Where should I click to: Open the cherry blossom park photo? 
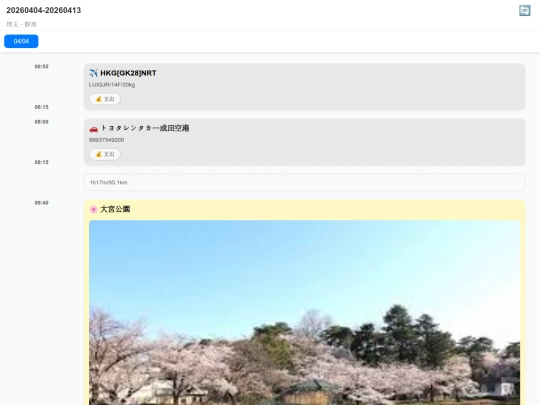pyautogui.click(x=304, y=313)
